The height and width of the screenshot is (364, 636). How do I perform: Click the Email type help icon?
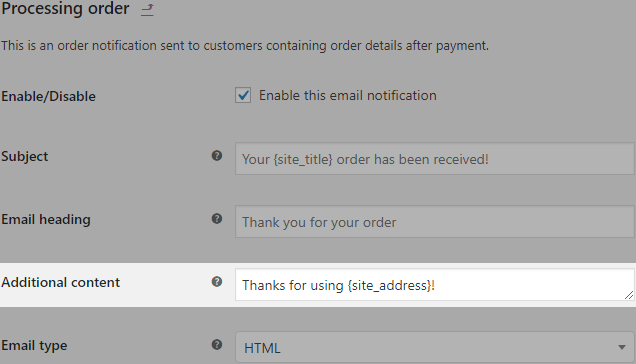[217, 345]
